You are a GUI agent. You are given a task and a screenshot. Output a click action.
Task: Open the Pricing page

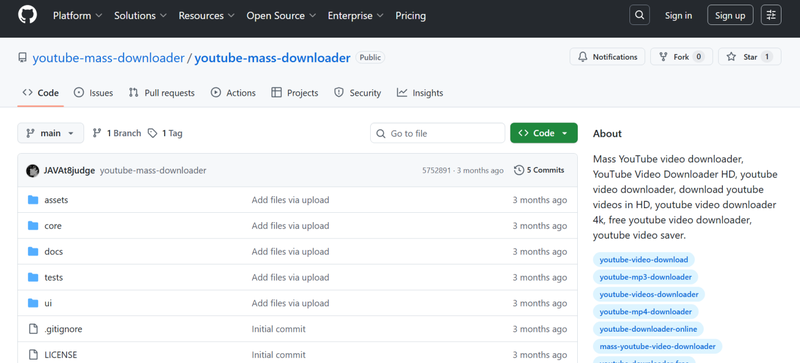click(x=411, y=16)
